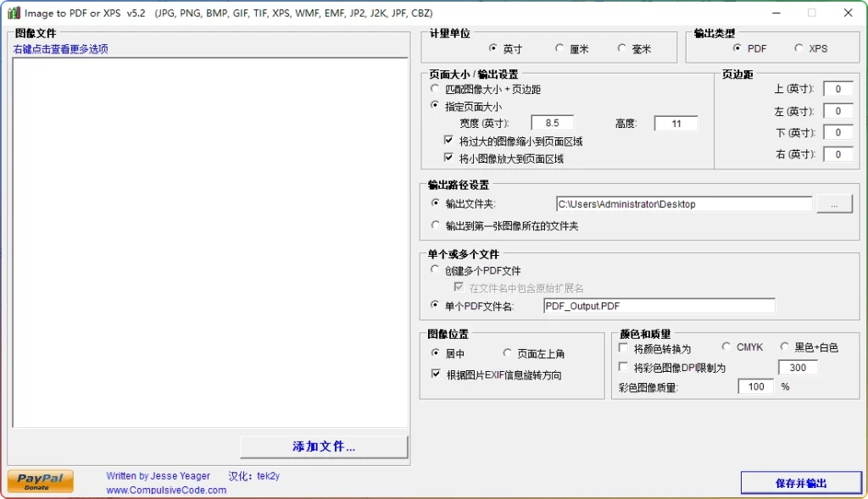This screenshot has height=499, width=868.
Task: Uncheck 将过大的图像缩小到页面区域
Action: pyautogui.click(x=448, y=141)
